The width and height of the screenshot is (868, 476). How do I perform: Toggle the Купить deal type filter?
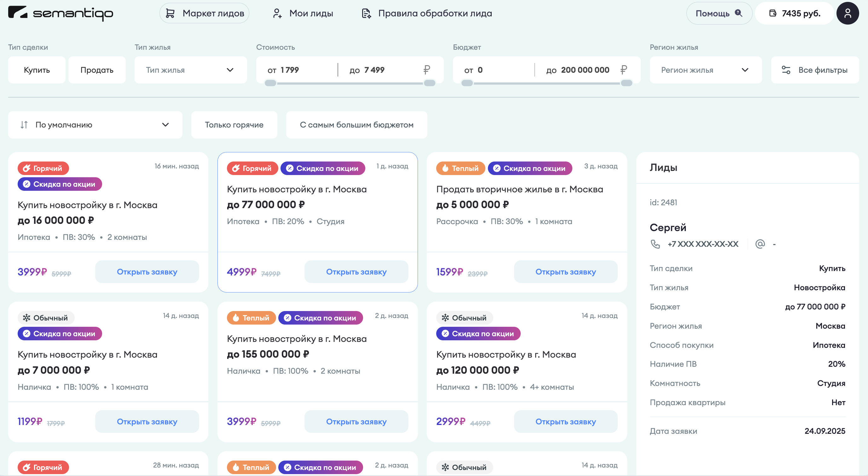coord(37,70)
